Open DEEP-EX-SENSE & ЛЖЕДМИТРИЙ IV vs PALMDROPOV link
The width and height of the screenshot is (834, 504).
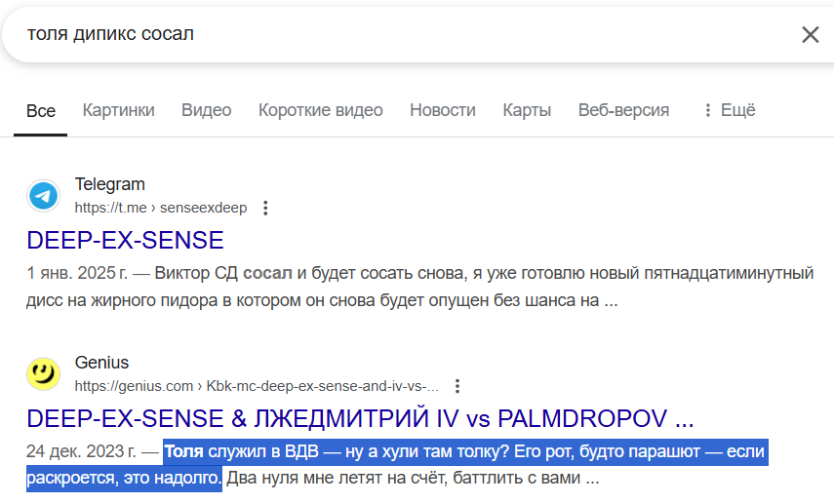pyautogui.click(x=360, y=418)
